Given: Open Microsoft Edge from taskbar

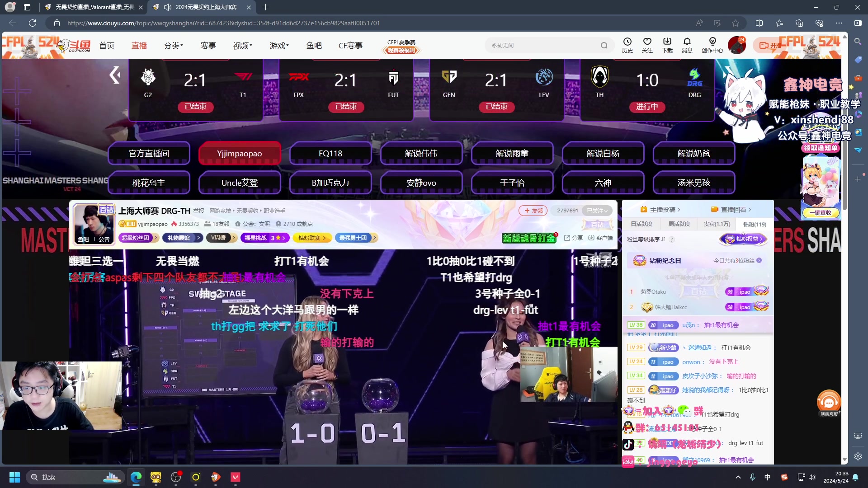Looking at the screenshot, I should [136, 477].
